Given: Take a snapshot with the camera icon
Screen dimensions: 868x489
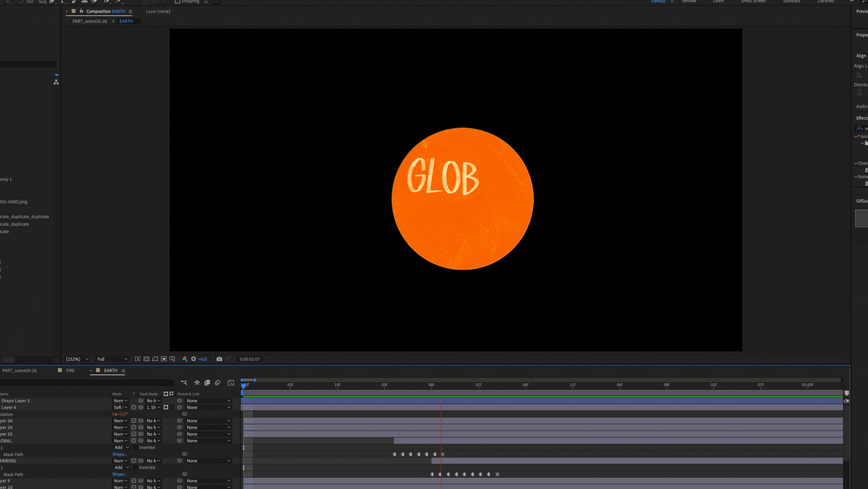Looking at the screenshot, I should tap(219, 359).
